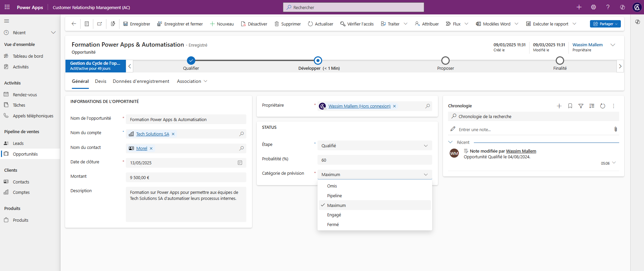644x271 pixels.
Task: Click into the Rechercher search box
Action: point(353,7)
